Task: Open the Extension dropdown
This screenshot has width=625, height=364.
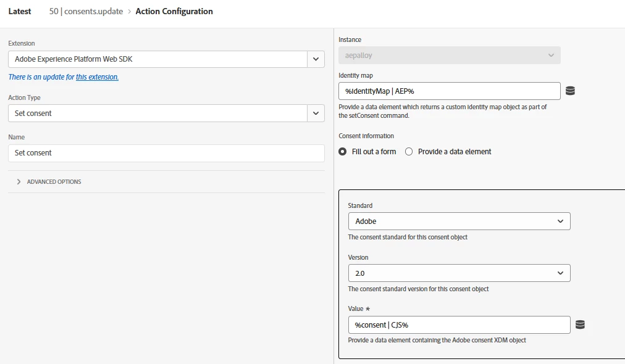Action: [x=316, y=59]
